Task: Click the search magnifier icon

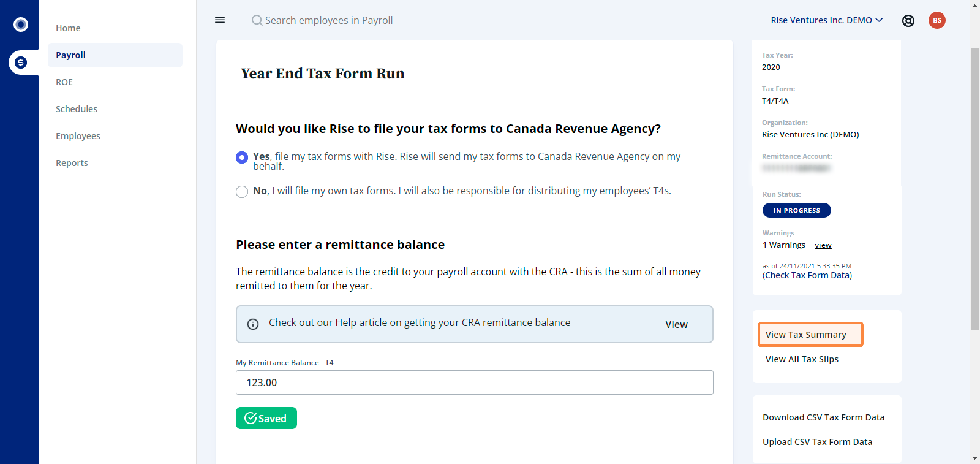Action: click(257, 20)
